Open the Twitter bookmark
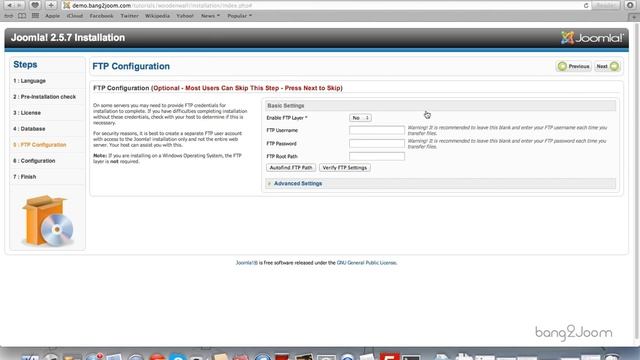Image resolution: width=640 pixels, height=360 pixels. pos(129,16)
